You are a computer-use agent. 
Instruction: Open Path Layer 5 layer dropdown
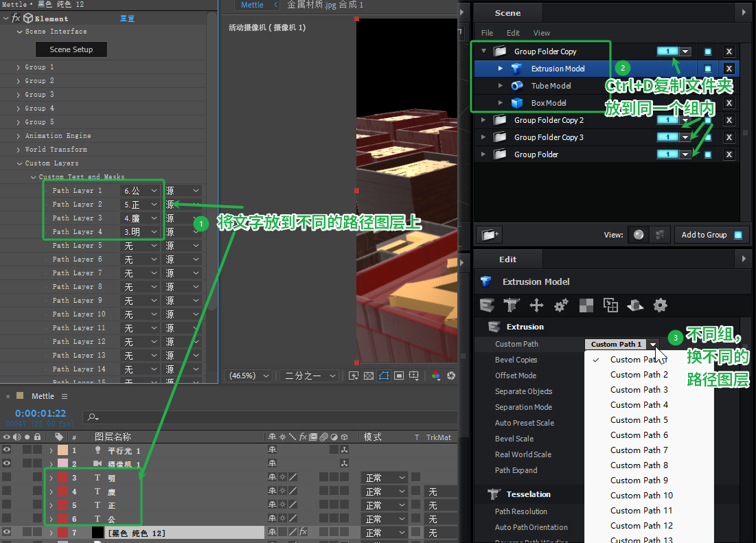(140, 246)
